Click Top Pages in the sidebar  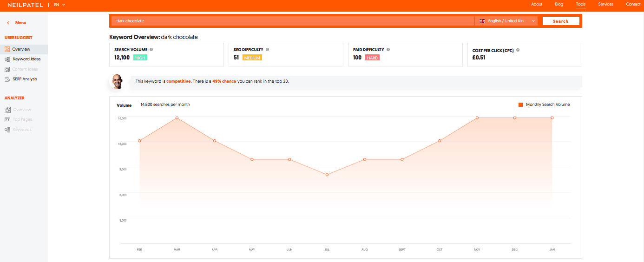coord(22,119)
